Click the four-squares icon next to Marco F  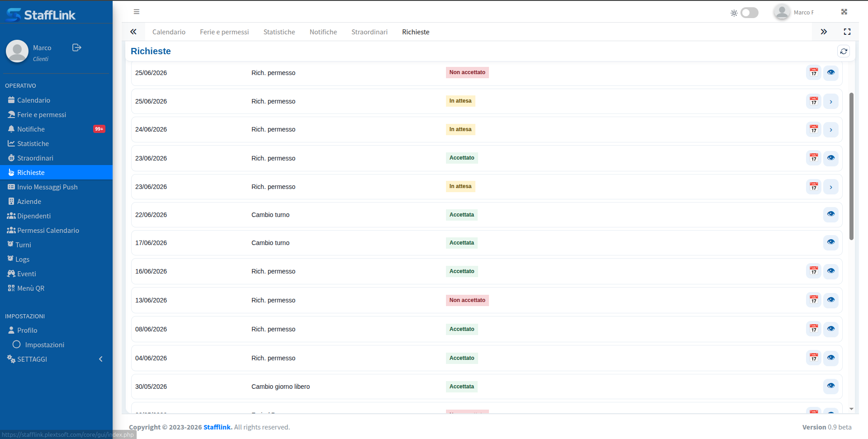[844, 12]
